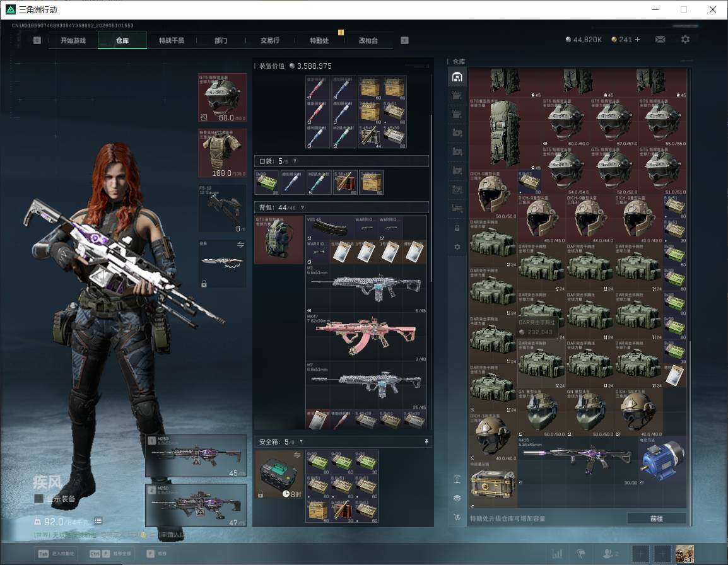Select the 仓库 tab
The width and height of the screenshot is (728, 565).
click(122, 40)
